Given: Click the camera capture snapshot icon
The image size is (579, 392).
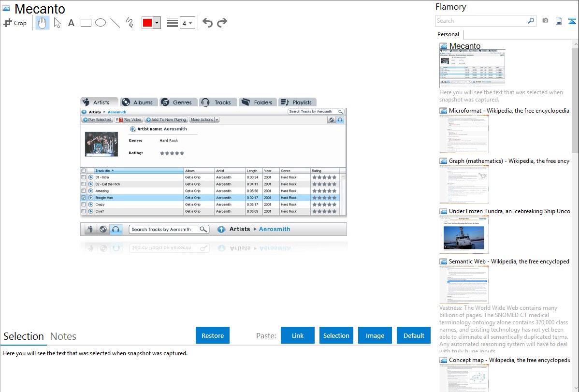Looking at the screenshot, I should pyautogui.click(x=545, y=21).
